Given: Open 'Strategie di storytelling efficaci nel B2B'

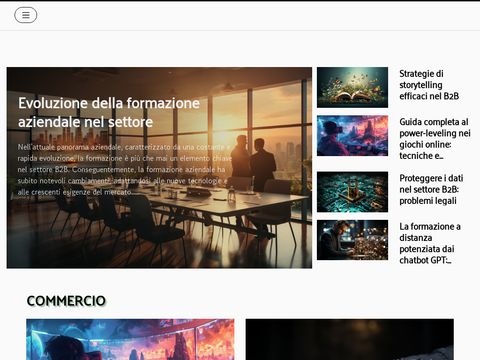Looking at the screenshot, I should click(x=429, y=85).
